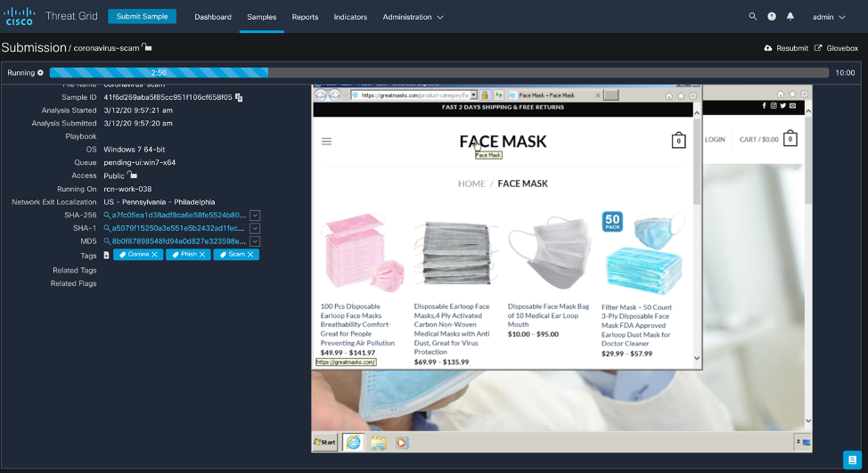
Task: Remove the Corona tag via its X
Action: pyautogui.click(x=155, y=255)
